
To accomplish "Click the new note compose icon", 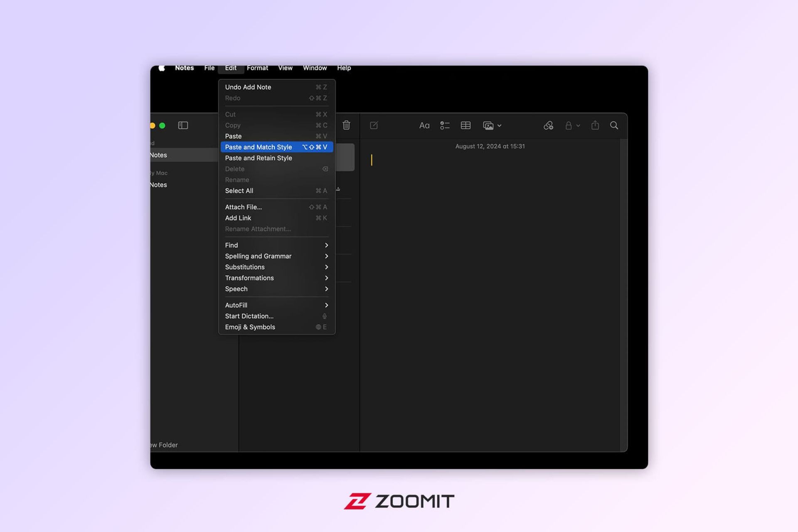I will [374, 125].
